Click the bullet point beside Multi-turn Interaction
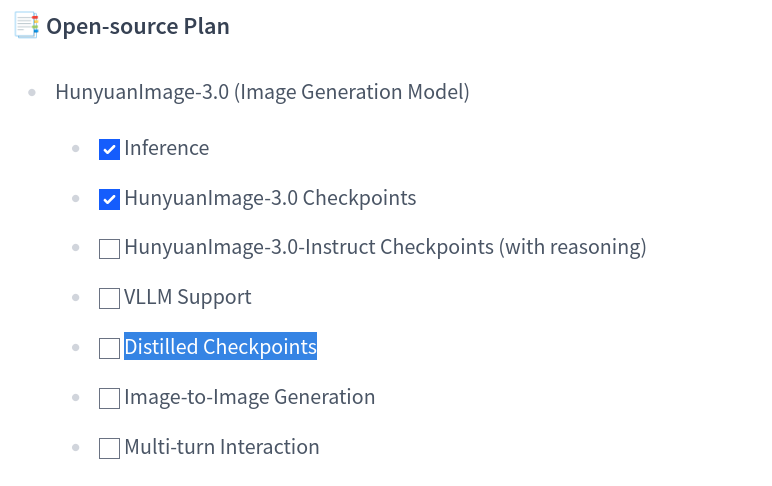The image size is (772, 486). pos(76,449)
